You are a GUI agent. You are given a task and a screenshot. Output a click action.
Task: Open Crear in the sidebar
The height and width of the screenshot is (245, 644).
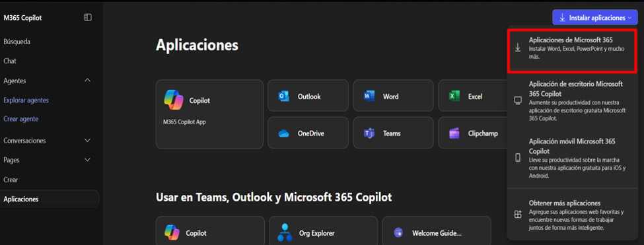click(11, 180)
